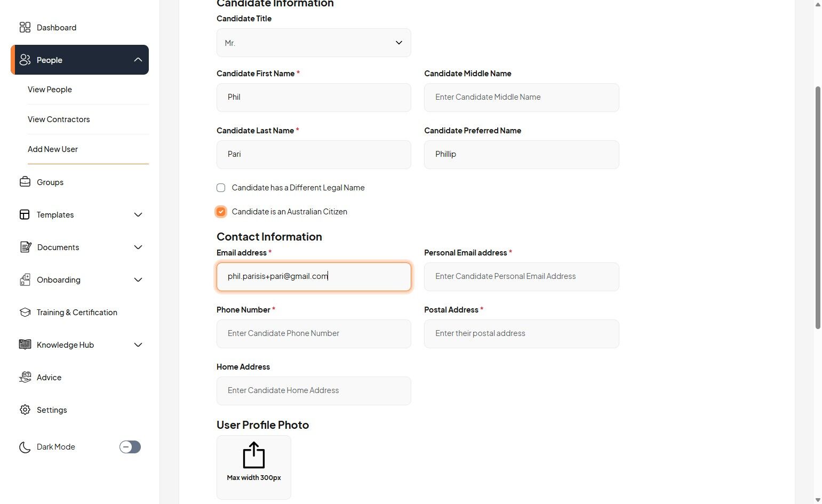
Task: Open View Contractors in the sidebar
Action: (59, 119)
